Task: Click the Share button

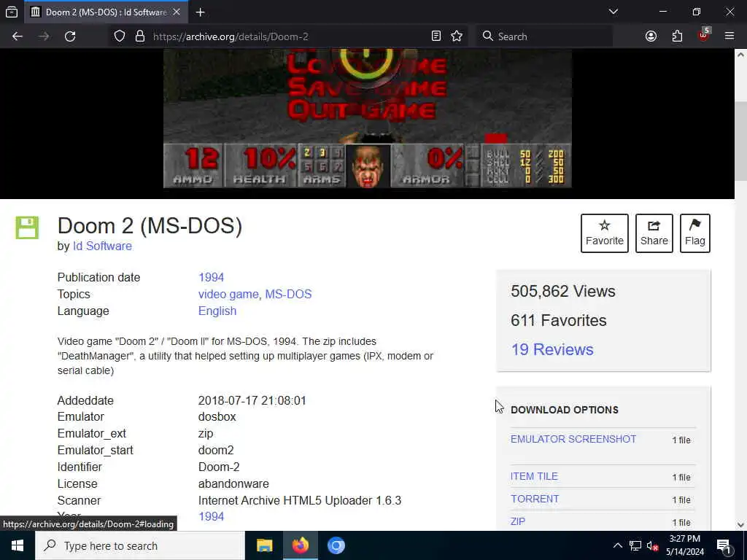Action: pos(654,233)
